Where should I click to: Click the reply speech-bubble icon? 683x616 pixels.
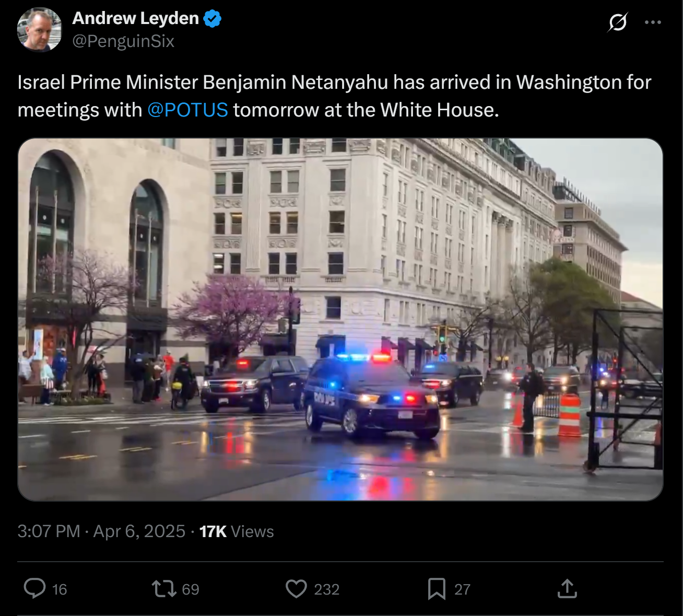point(35,588)
